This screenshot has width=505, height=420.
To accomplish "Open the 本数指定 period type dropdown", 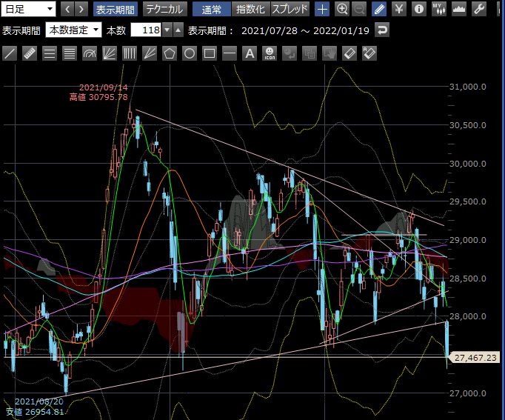I will pos(73,30).
